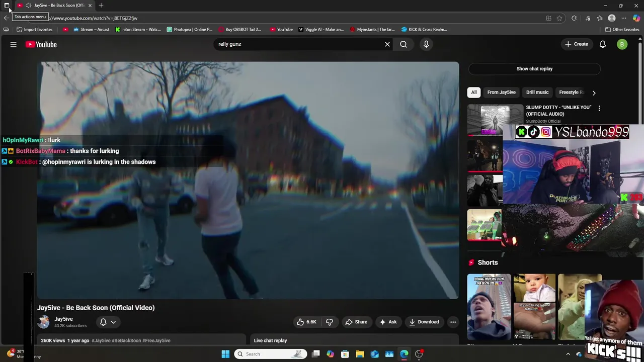
Task: Open the notifications bell in header
Action: pyautogui.click(x=603, y=44)
